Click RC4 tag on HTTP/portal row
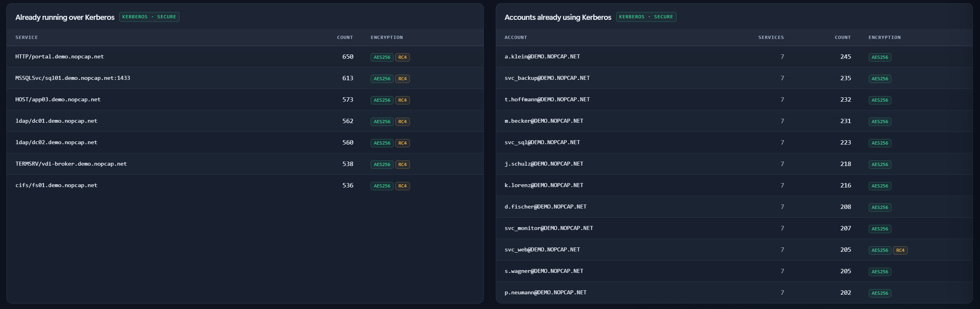This screenshot has height=309, width=980. coord(402,57)
